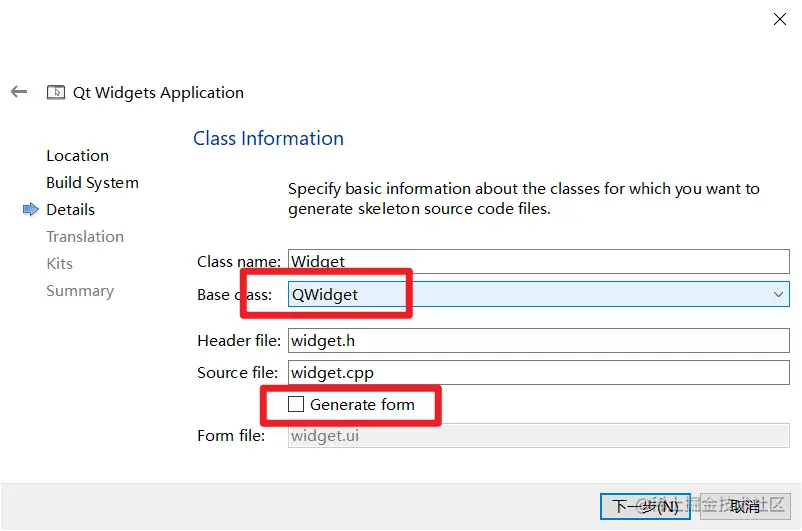802x531 pixels.
Task: Select the Location wizard step
Action: (x=77, y=156)
